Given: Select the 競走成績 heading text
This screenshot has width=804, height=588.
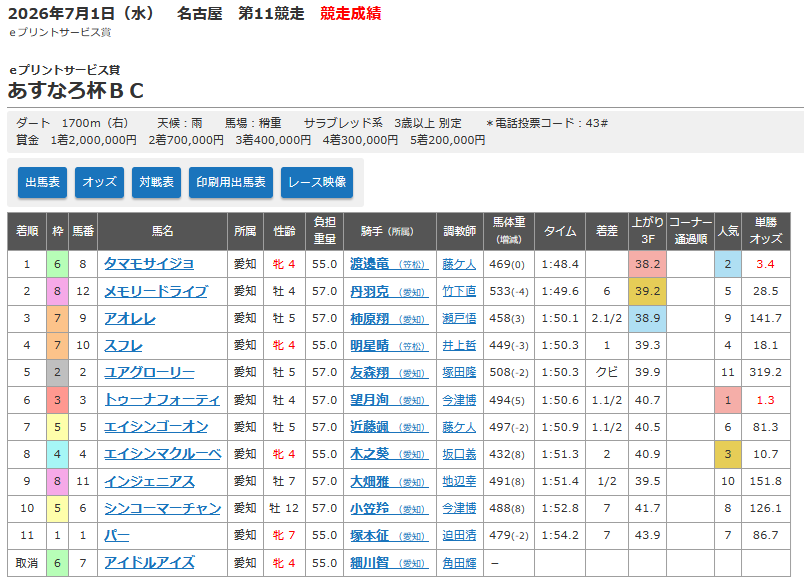Looking at the screenshot, I should pyautogui.click(x=351, y=13).
